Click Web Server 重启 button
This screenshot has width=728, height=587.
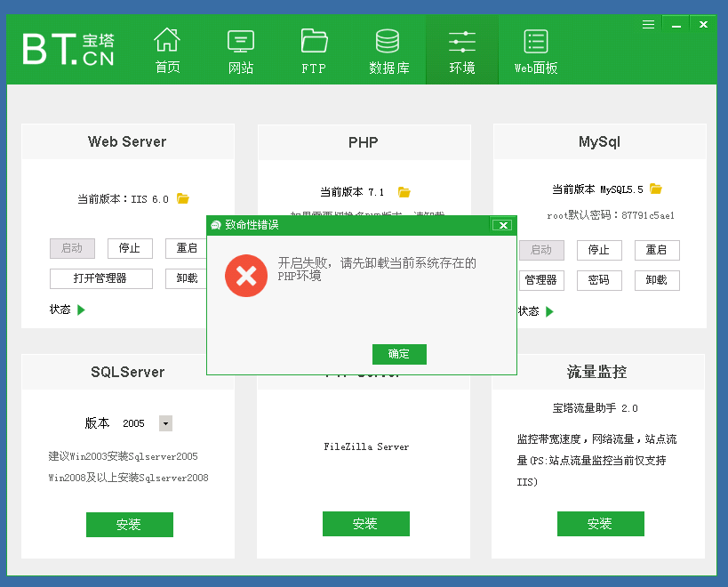pyautogui.click(x=186, y=248)
